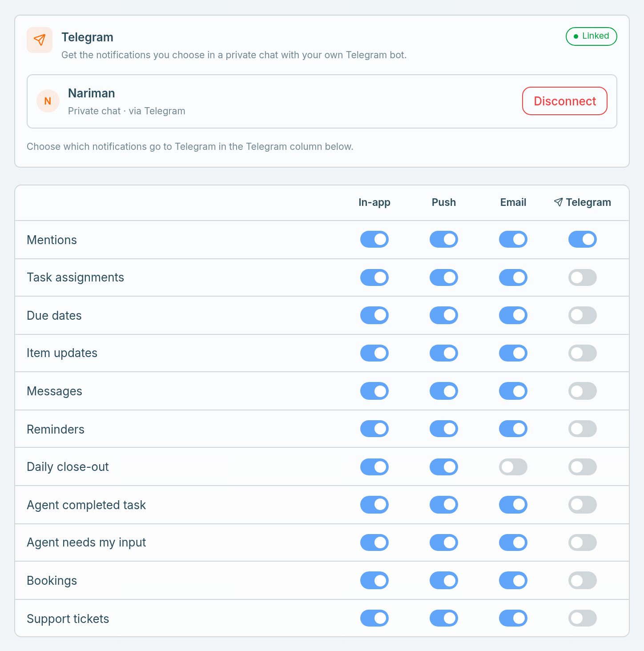Enable Telegram for Bookings
The width and height of the screenshot is (644, 651).
point(583,580)
